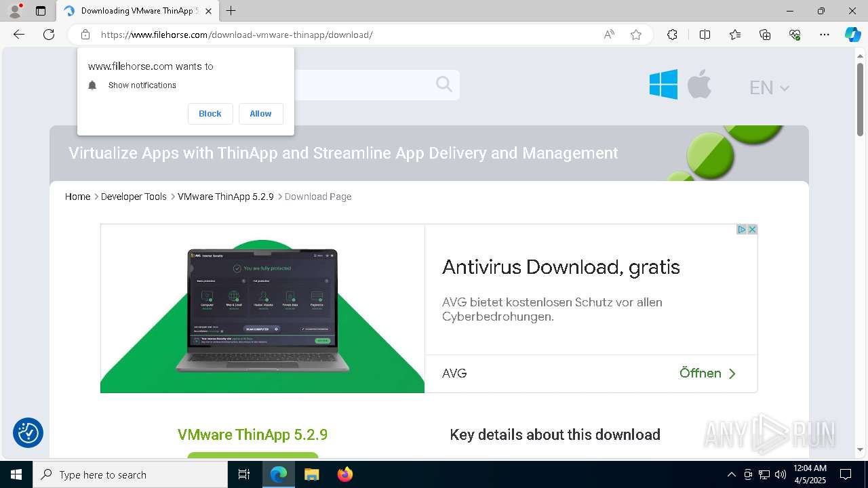Click the taskbar search box
The width and height of the screenshot is (868, 488).
pos(130,474)
